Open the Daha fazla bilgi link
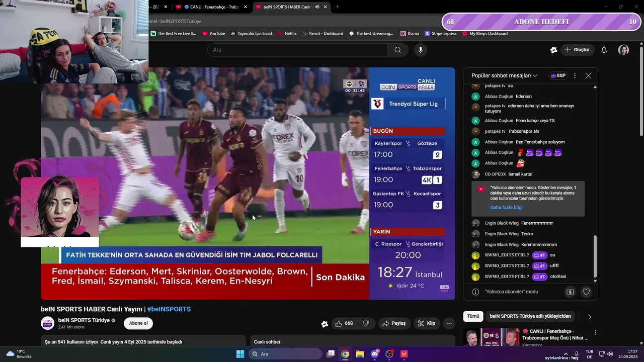Screen dimensions: 644x362 (506, 208)
